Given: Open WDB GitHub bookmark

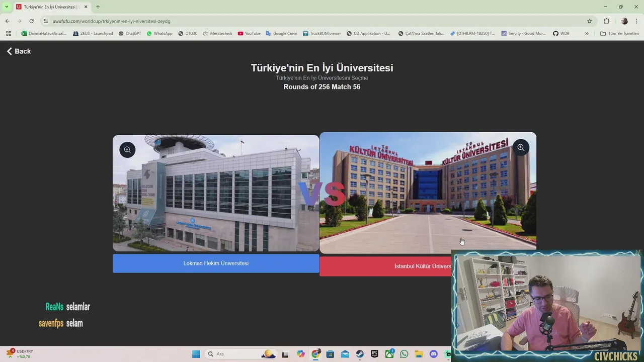Looking at the screenshot, I should click(561, 34).
